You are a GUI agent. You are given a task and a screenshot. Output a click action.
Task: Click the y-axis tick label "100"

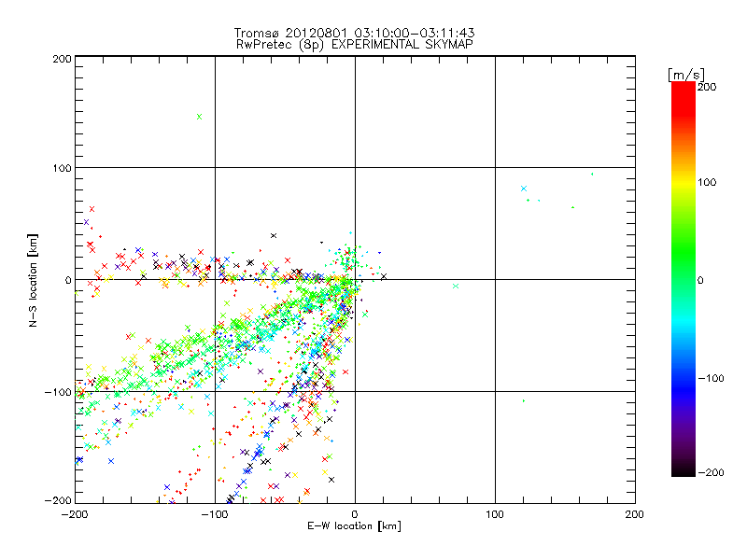tap(63, 168)
